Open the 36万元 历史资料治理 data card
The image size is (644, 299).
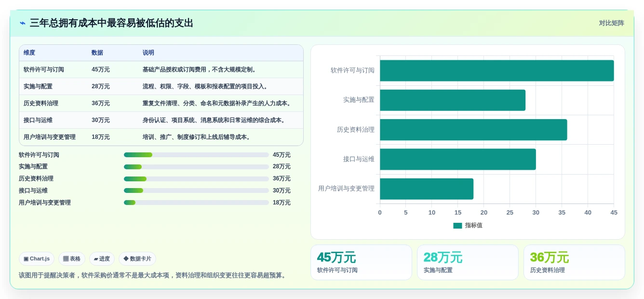coord(574,262)
